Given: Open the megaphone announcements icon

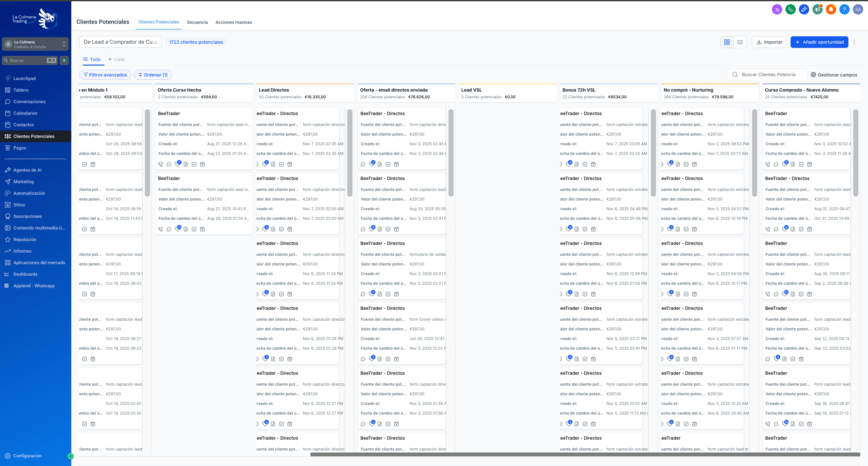Looking at the screenshot, I should tap(818, 9).
